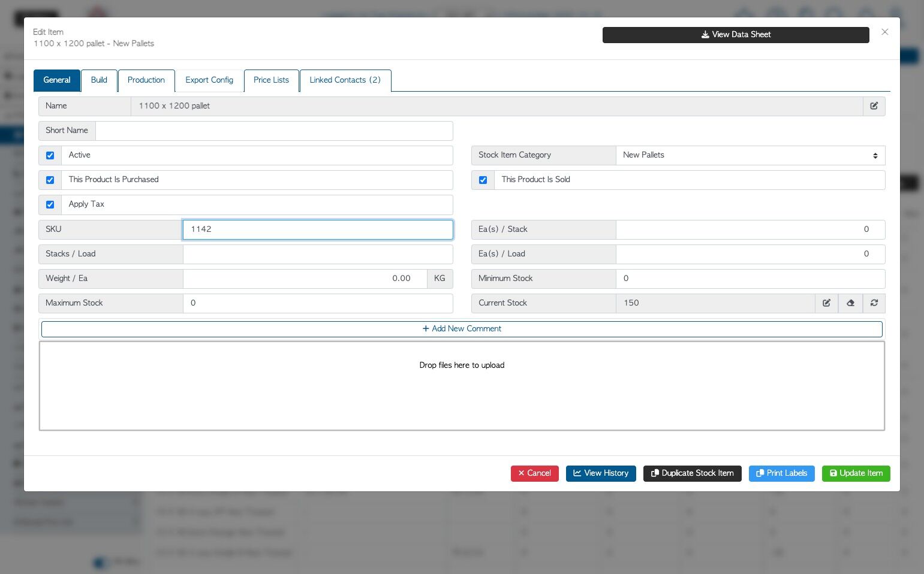Screen dimensions: 924x574
Task: Open the Linked Contacts (2) tab
Action: coord(345,80)
